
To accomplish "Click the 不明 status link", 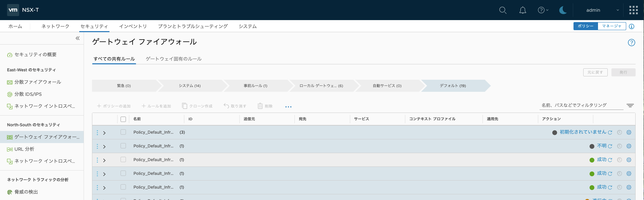I will [x=602, y=146].
